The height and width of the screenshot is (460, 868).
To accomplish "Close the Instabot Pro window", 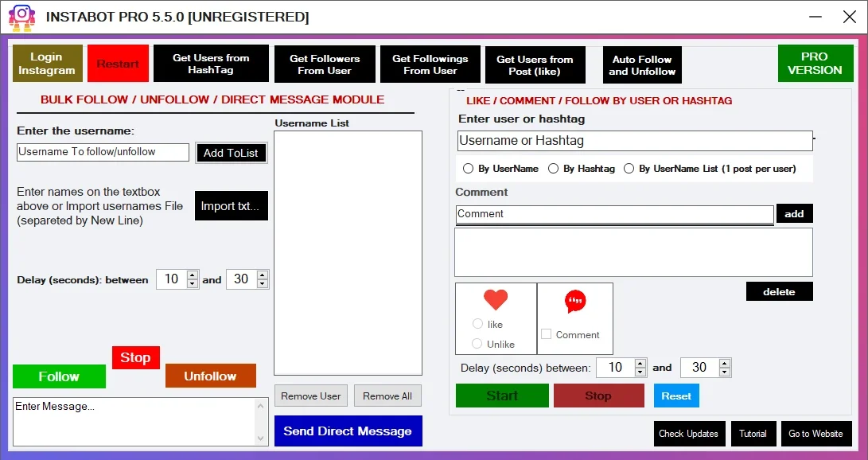I will pos(850,17).
